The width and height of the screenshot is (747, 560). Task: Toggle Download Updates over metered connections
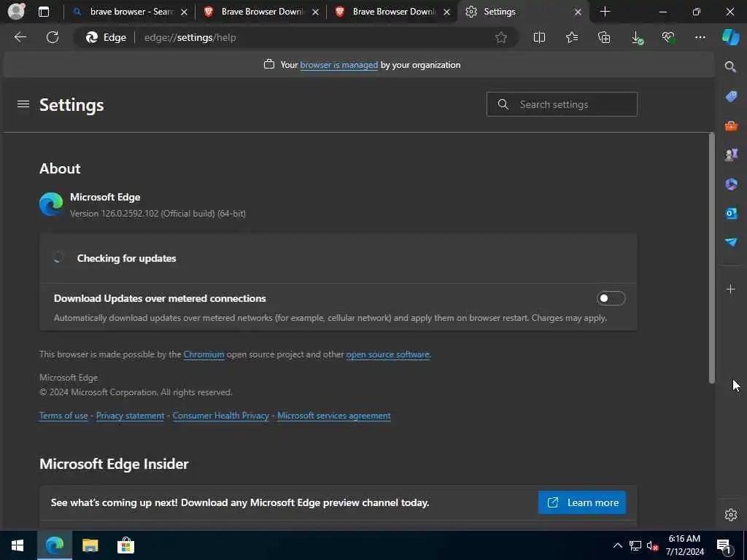pyautogui.click(x=611, y=298)
